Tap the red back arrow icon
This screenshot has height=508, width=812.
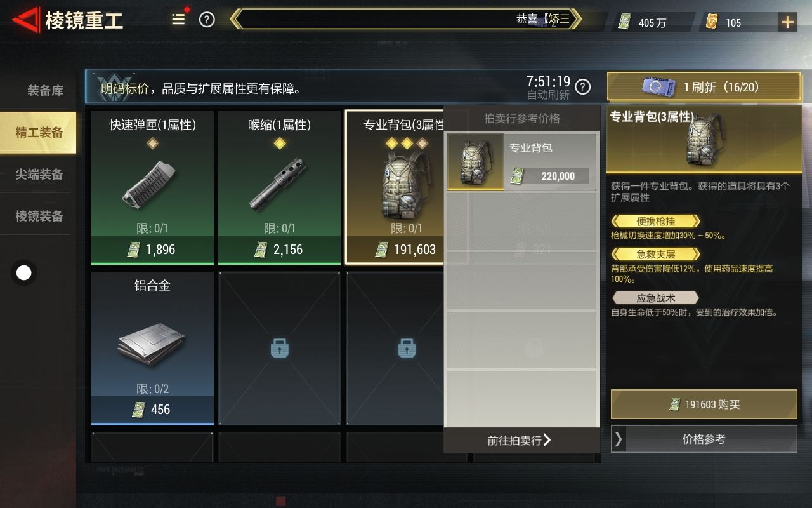coord(25,20)
